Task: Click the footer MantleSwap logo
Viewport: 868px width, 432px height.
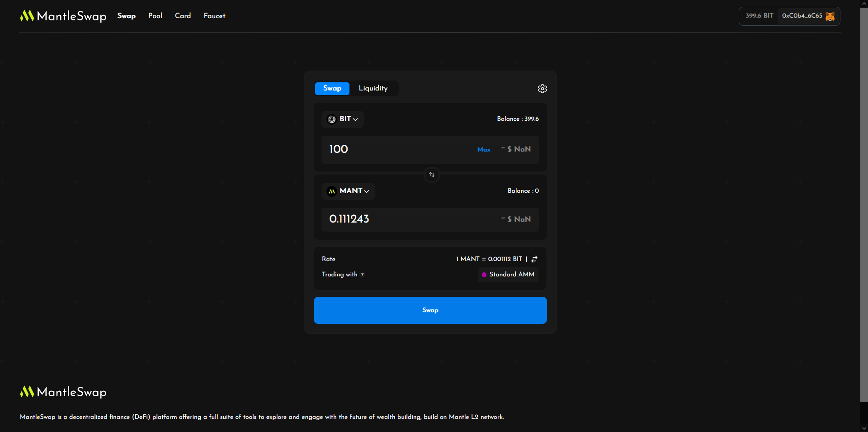Action: pos(63,392)
